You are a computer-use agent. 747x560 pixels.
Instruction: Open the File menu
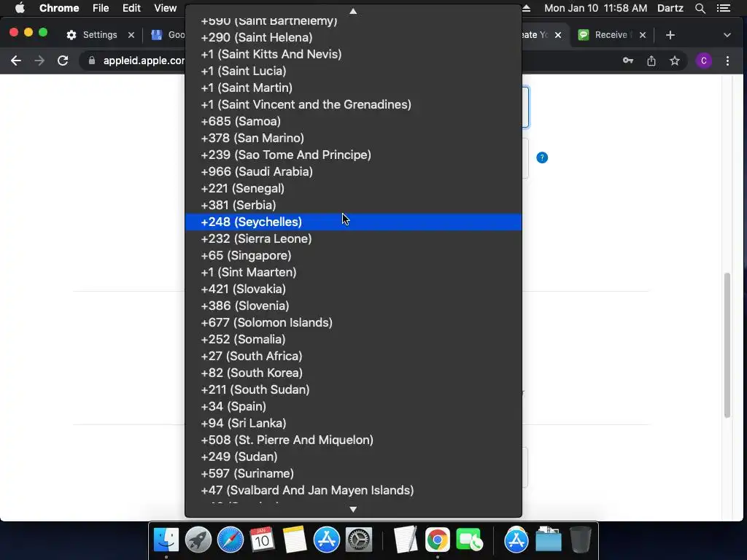coord(101,8)
